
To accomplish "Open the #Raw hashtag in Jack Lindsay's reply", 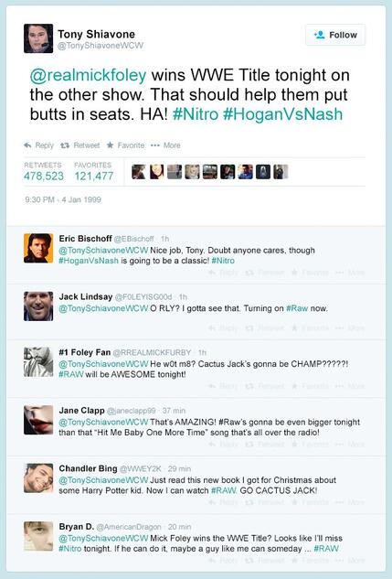I will point(297,308).
